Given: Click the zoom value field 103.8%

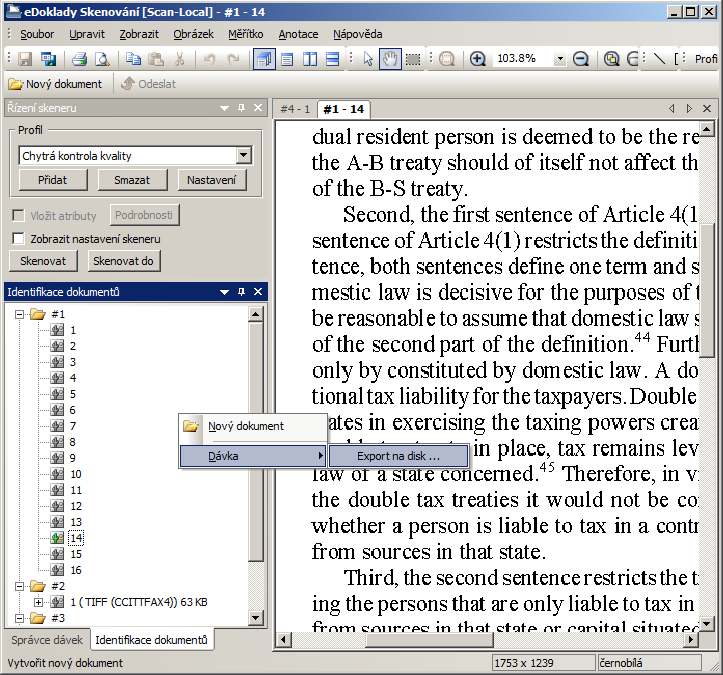Looking at the screenshot, I should coord(524,59).
